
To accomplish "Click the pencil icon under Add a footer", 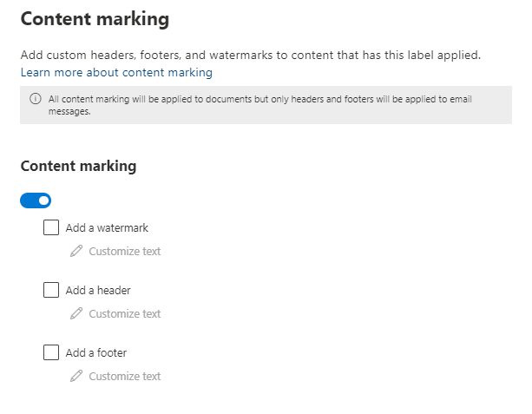I will click(76, 376).
